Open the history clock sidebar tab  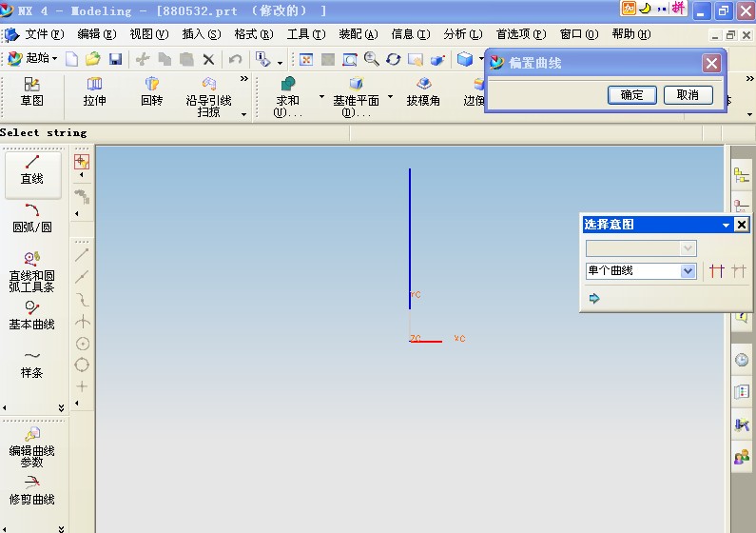[742, 360]
